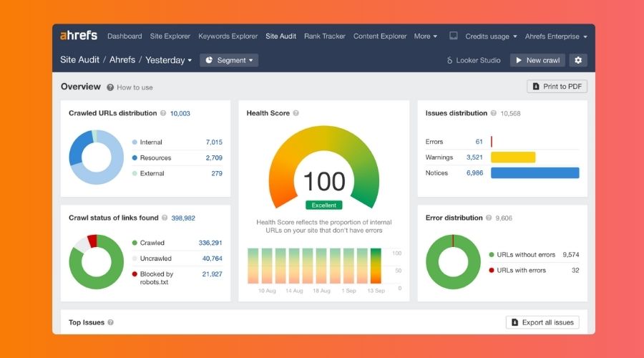Viewport: 644px width, 358px height.
Task: Expand the Ahrefs Enterprise account menu
Action: tap(556, 37)
